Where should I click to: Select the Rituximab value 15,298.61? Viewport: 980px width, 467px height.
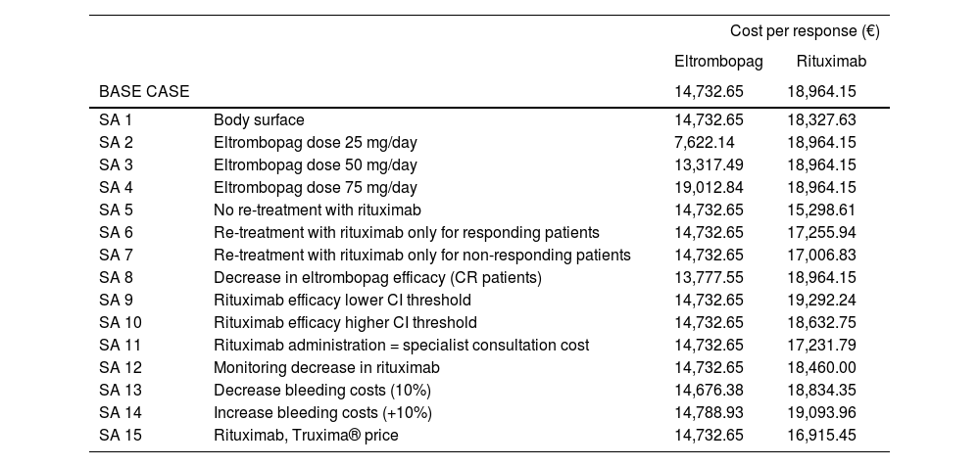[x=821, y=210]
